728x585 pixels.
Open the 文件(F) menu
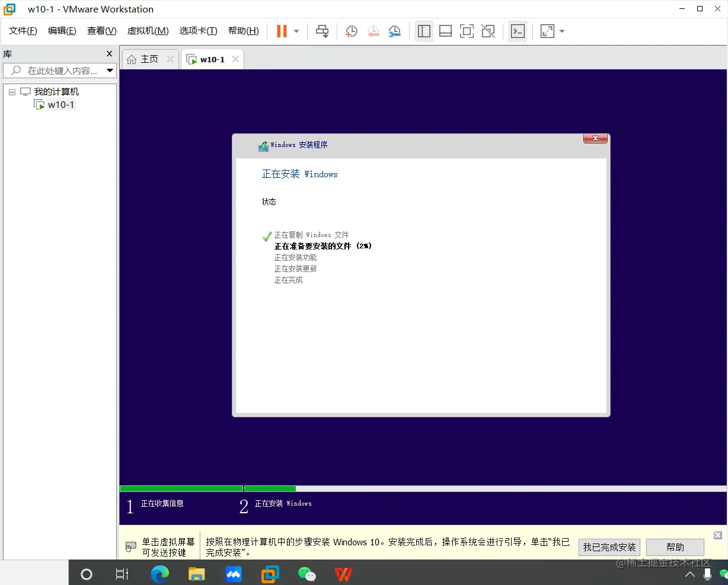pos(23,31)
